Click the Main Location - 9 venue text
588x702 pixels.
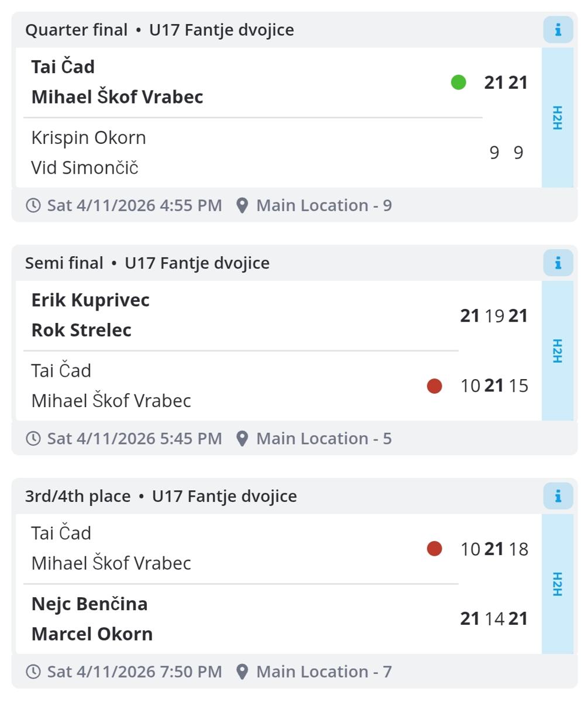[324, 205]
